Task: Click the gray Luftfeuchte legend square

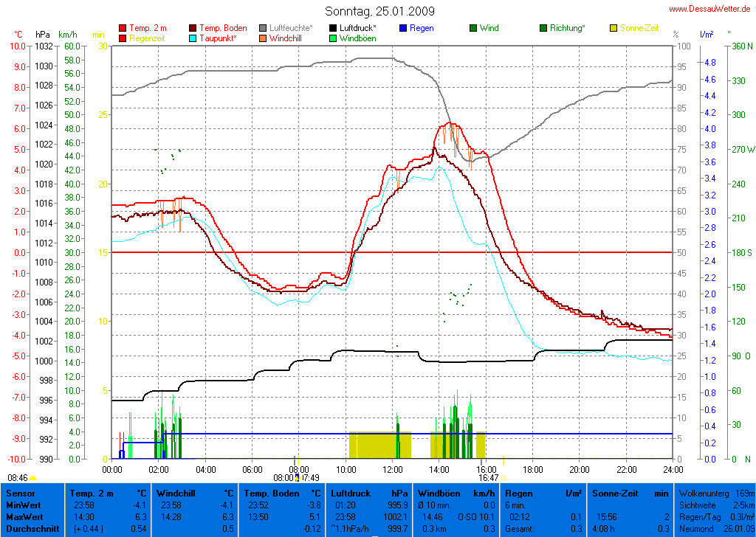Action: 264,28
